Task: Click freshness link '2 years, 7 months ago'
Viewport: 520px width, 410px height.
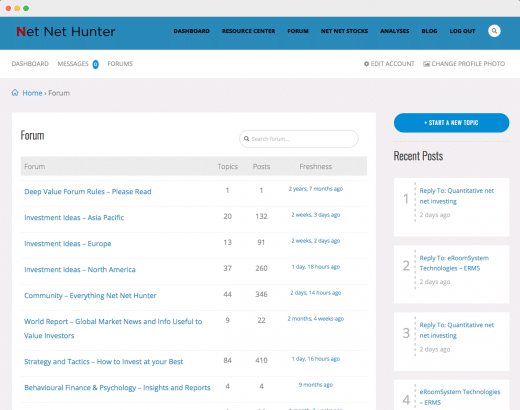Action: coord(316,189)
